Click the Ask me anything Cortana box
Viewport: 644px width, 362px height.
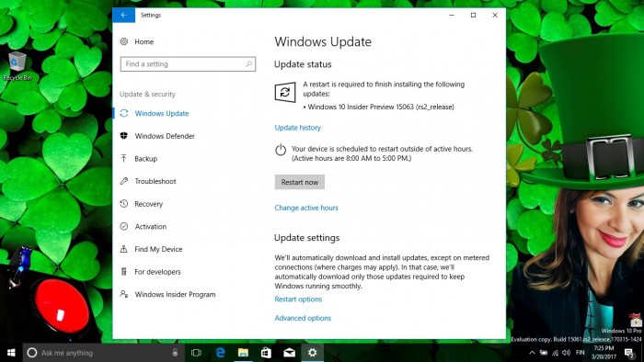103,353
